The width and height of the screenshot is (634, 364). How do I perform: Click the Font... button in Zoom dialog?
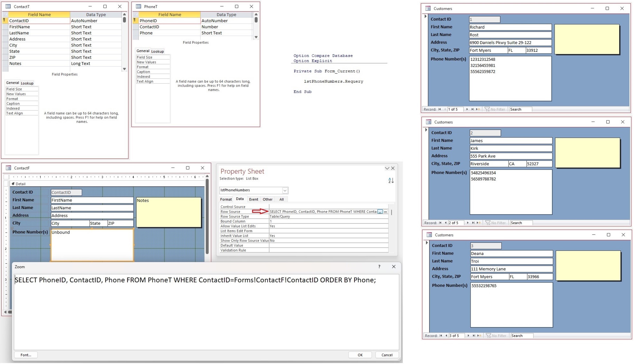tap(26, 355)
